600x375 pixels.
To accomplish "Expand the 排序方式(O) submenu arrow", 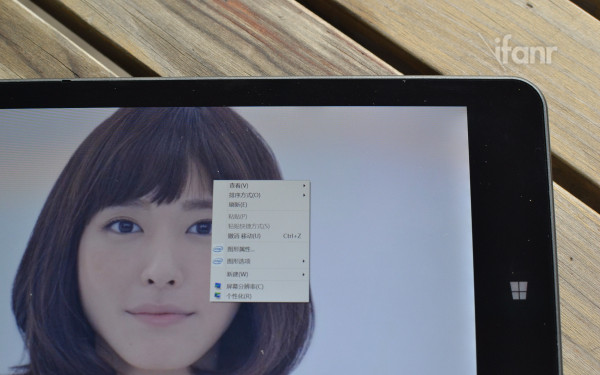I will pos(304,195).
